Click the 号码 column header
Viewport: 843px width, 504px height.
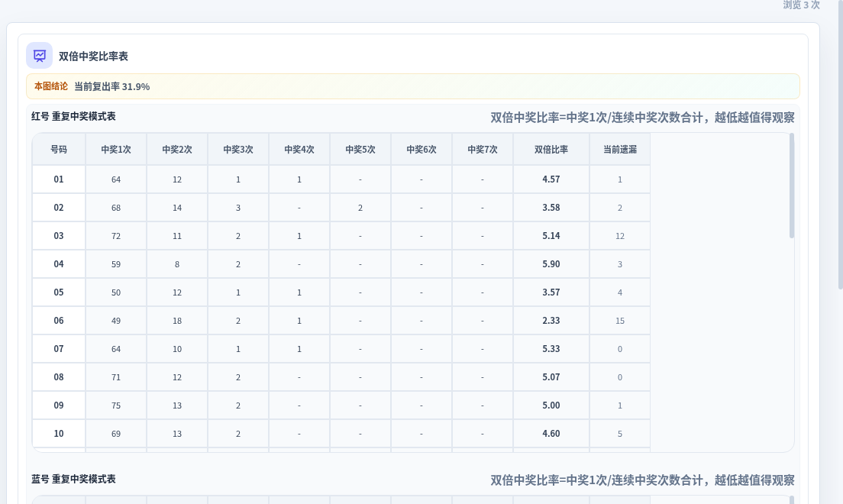[x=59, y=150]
